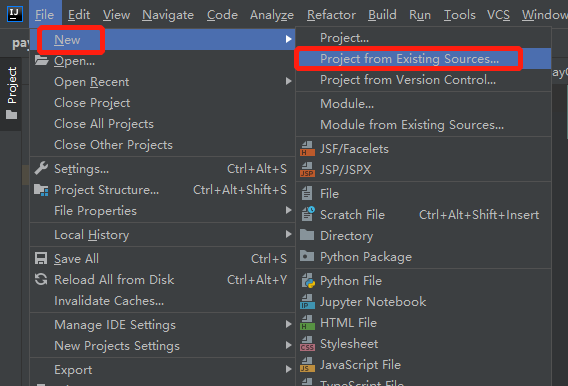The height and width of the screenshot is (386, 568).
Task: Open the Code menu
Action: pyautogui.click(x=222, y=14)
